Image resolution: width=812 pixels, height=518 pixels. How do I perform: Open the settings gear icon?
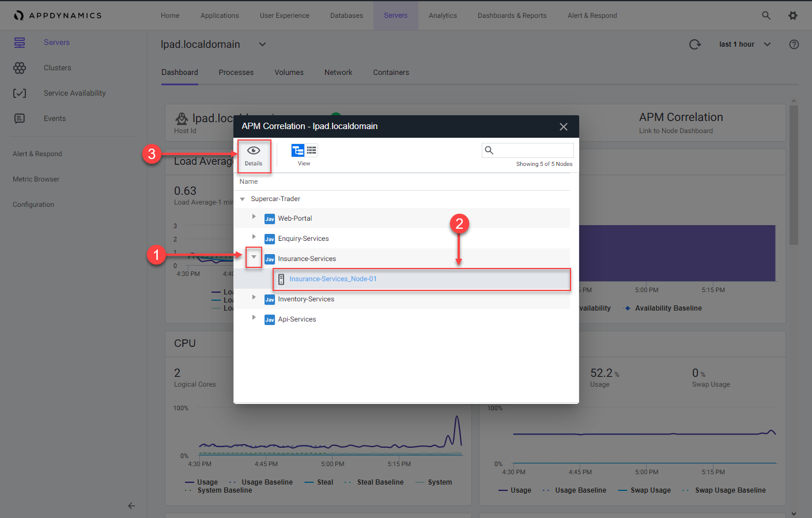793,16
